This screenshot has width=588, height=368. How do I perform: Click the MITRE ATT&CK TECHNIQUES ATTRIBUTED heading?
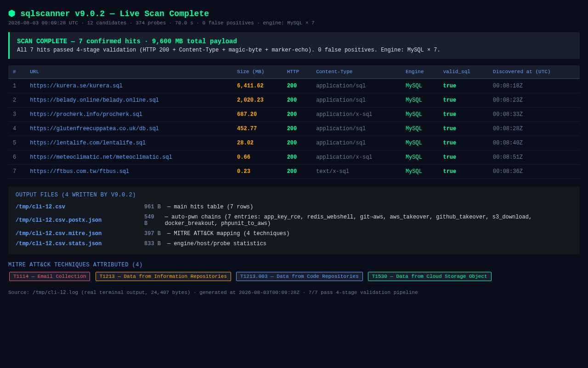point(75,265)
